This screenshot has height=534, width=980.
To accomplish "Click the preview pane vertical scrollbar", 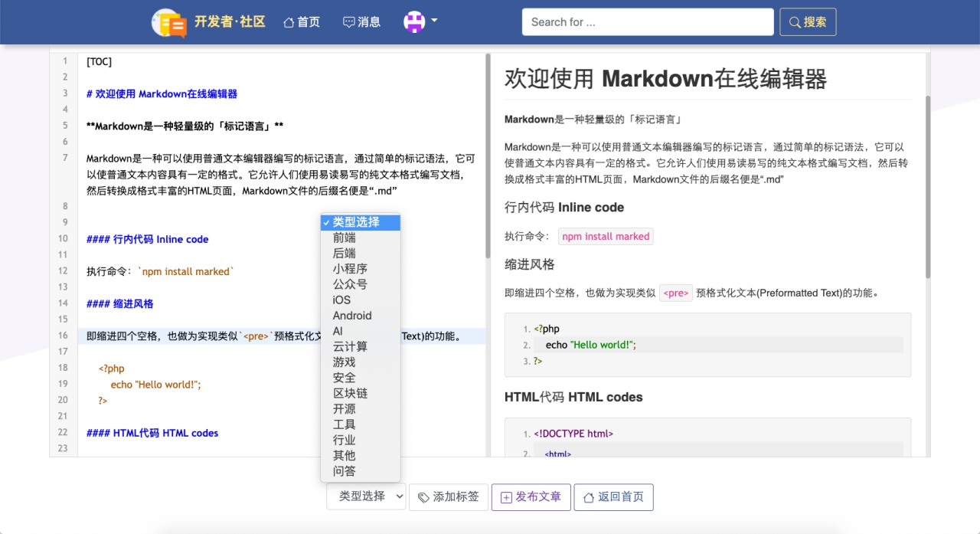I will (x=928, y=186).
